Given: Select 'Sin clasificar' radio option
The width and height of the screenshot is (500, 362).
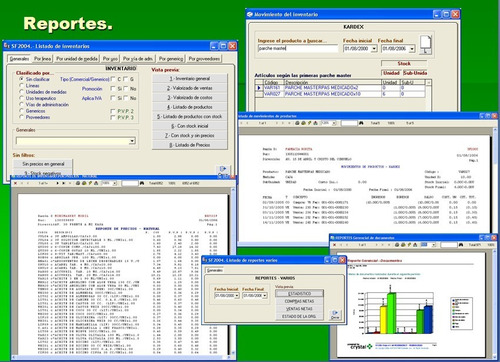Looking at the screenshot, I should pos(22,79).
